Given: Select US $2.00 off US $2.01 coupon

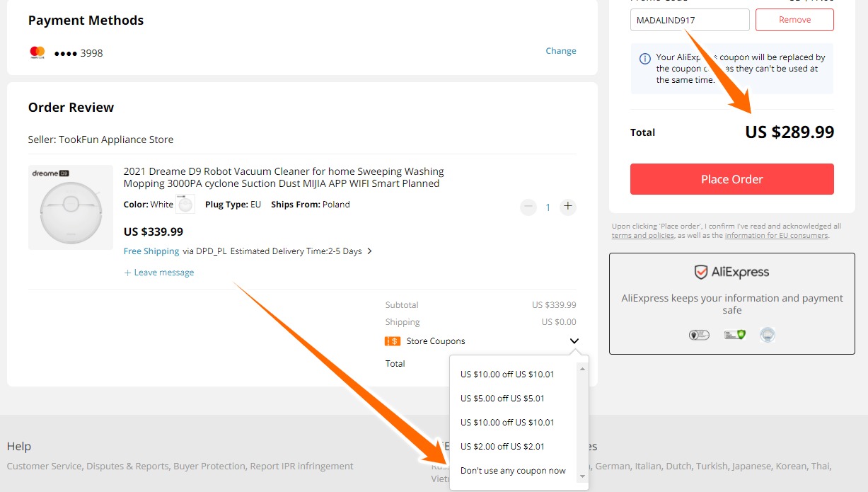Looking at the screenshot, I should tap(502, 447).
